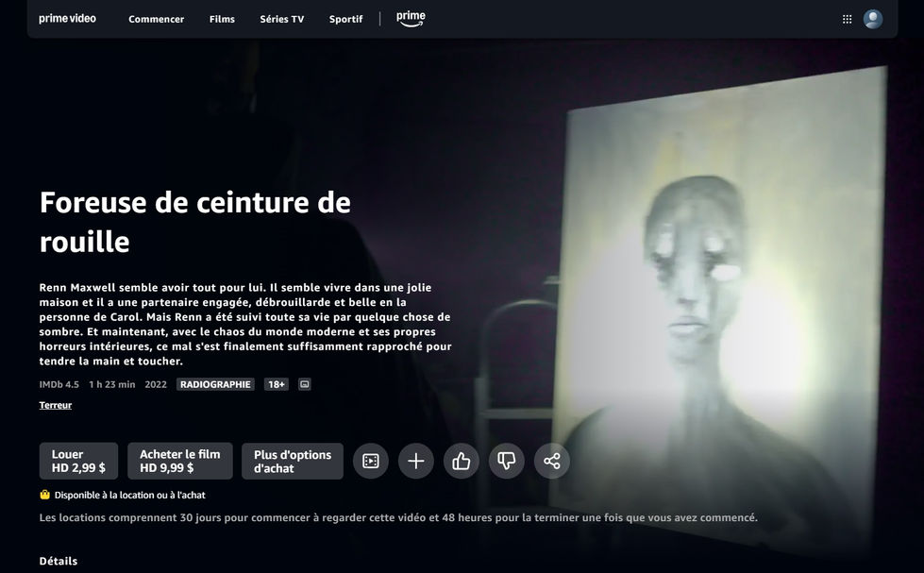Click the Disponible à la location ou à l'achat text
This screenshot has height=573, width=924.
tap(129, 496)
